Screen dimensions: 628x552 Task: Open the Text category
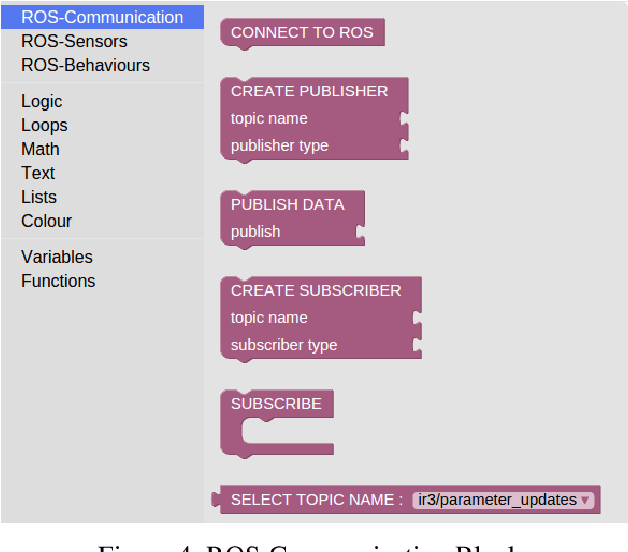pos(38,173)
